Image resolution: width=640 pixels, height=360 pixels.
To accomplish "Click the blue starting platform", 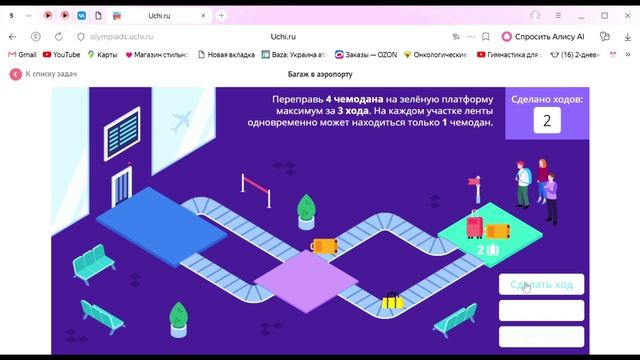I will (x=162, y=227).
